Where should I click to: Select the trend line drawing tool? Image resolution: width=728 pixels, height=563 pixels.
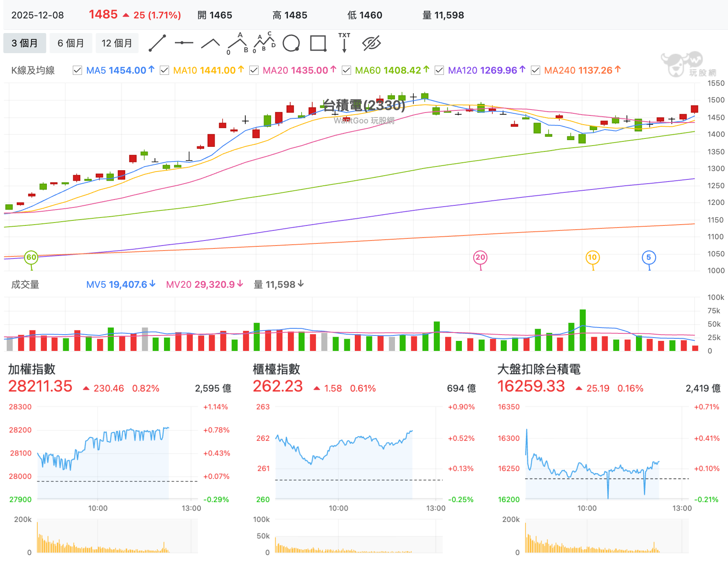[157, 43]
